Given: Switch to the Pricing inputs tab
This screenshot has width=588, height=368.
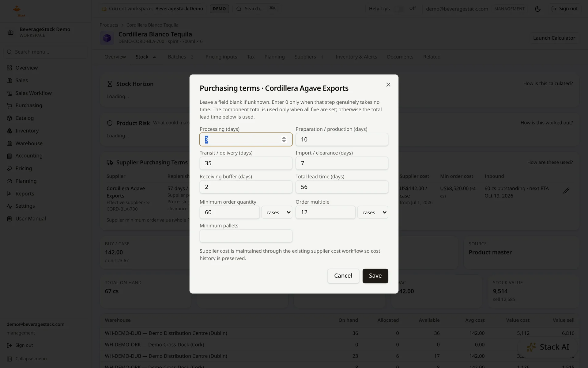Looking at the screenshot, I should (221, 57).
